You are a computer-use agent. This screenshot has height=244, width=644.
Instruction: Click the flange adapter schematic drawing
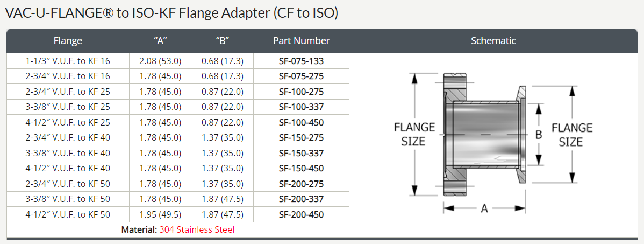pyautogui.click(x=493, y=142)
